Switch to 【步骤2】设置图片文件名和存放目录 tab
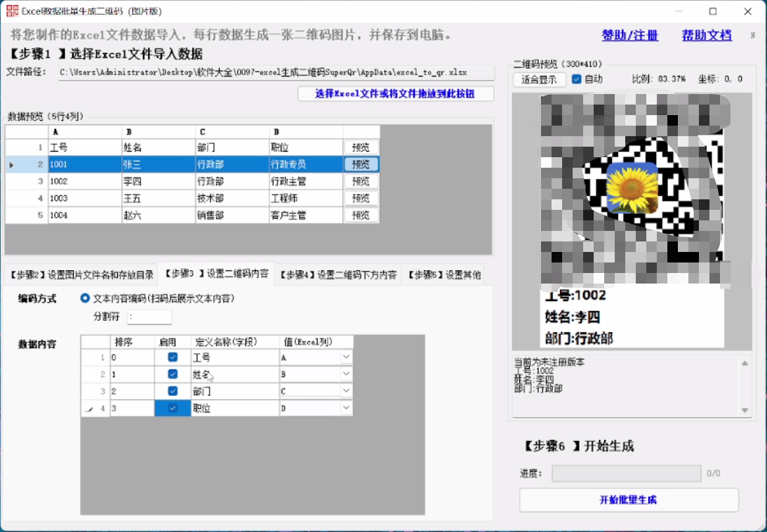The height and width of the screenshot is (532, 767). pyautogui.click(x=81, y=275)
